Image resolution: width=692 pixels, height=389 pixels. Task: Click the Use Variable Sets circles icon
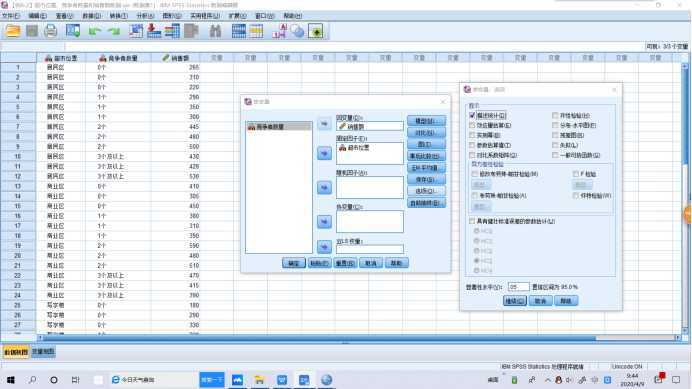click(298, 31)
